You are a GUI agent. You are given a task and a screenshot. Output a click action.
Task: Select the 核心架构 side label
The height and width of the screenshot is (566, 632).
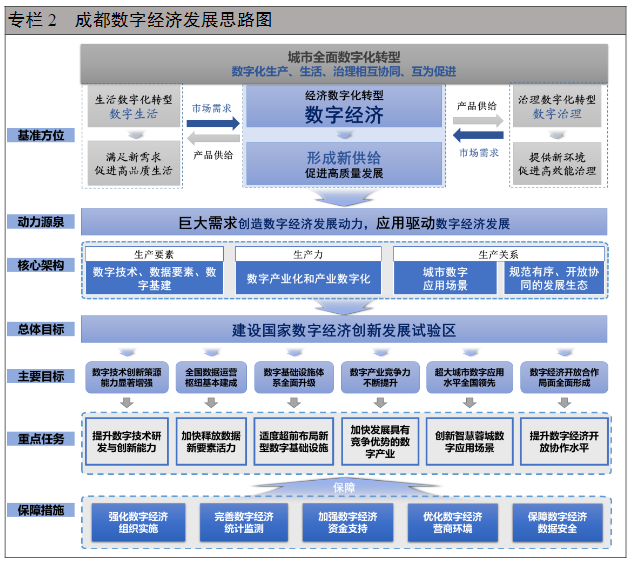(40, 265)
